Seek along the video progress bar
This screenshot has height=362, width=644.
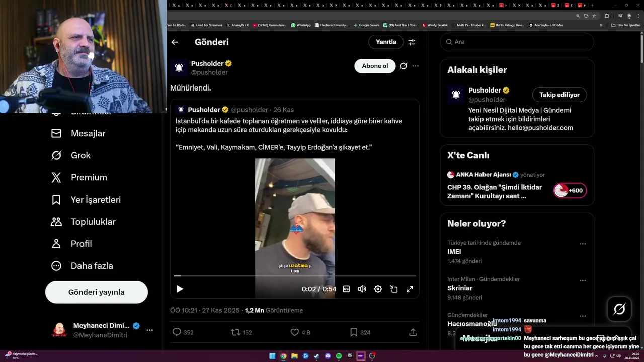click(295, 276)
